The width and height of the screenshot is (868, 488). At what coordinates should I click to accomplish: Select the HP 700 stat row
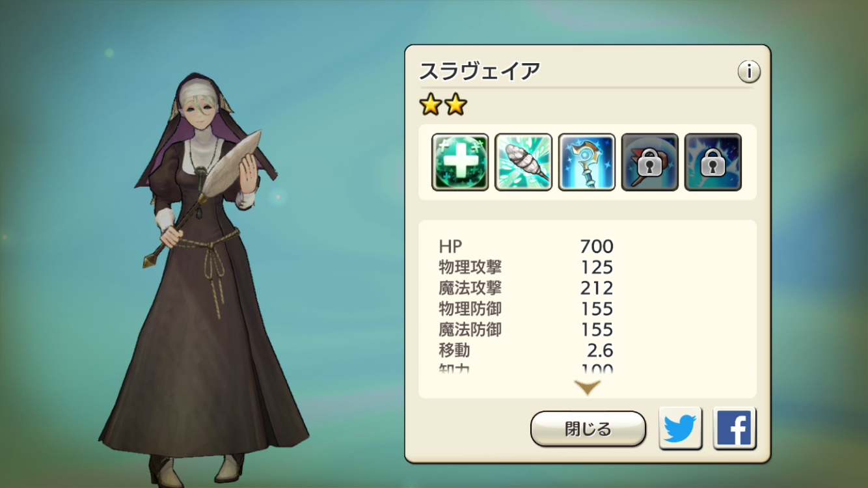click(x=526, y=247)
